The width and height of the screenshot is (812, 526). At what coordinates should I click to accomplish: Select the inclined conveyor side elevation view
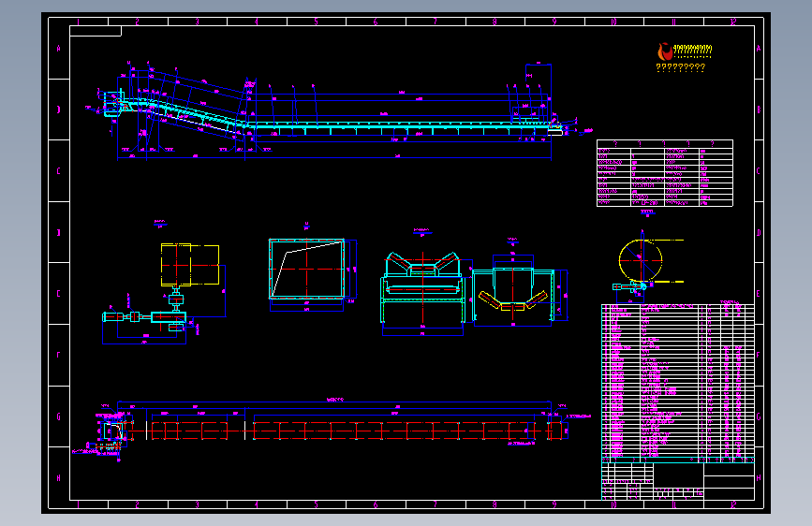[339, 110]
